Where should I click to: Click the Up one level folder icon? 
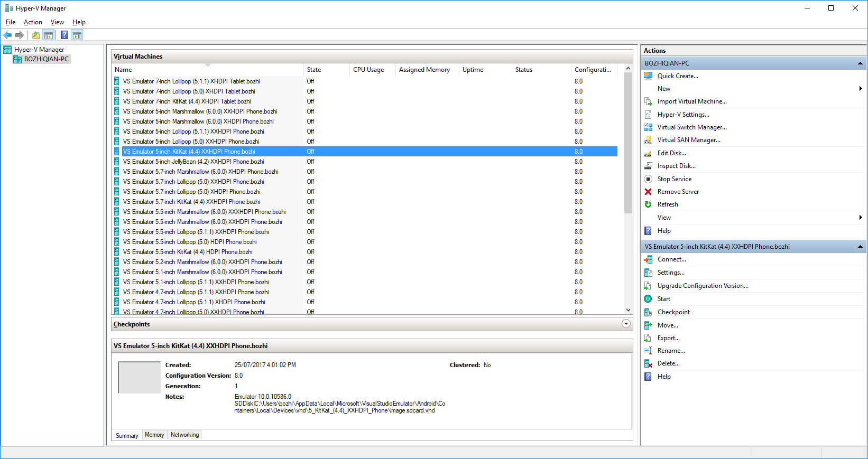pos(35,35)
